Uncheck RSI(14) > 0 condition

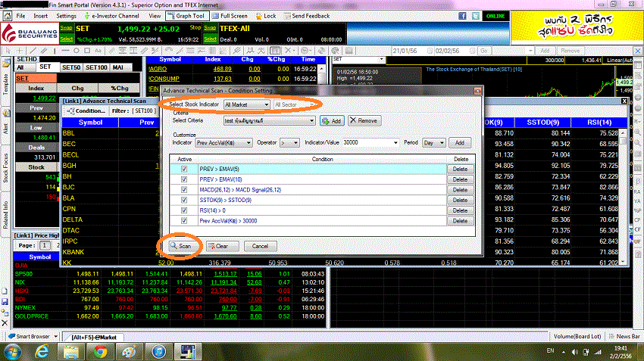pos(184,210)
